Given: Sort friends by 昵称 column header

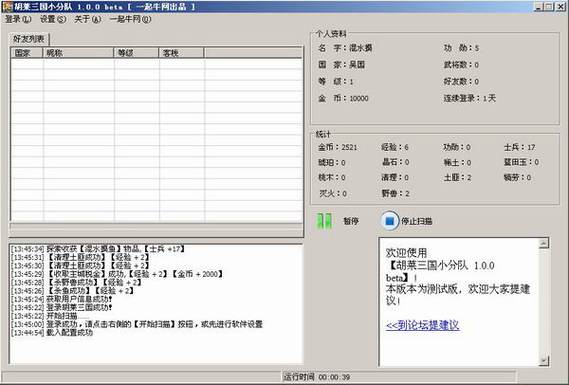Looking at the screenshot, I should tap(78, 53).
